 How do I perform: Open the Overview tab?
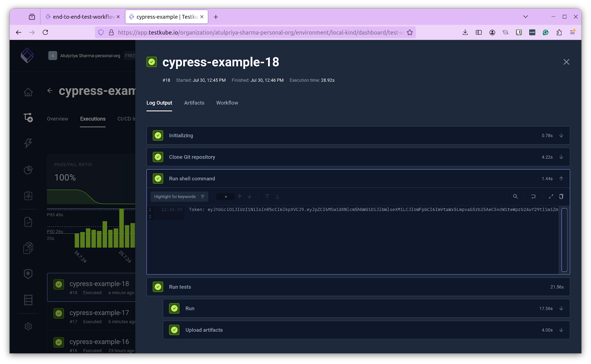[x=57, y=119]
